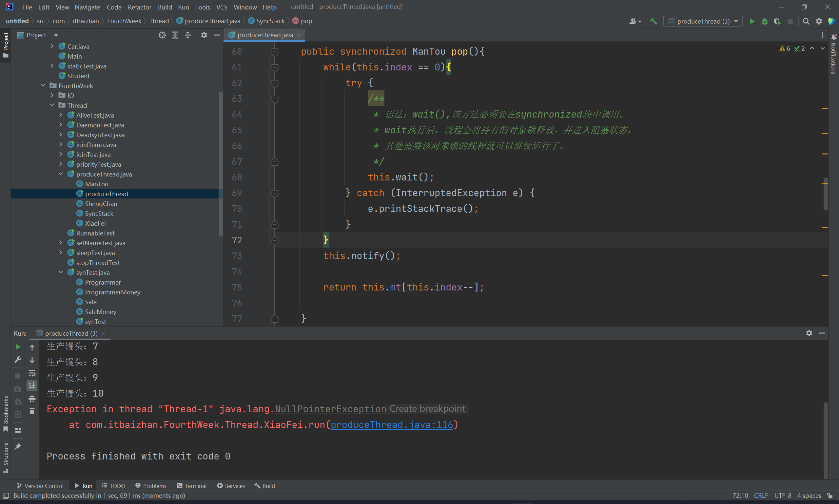Click the up arrow stack trace icon

click(32, 347)
